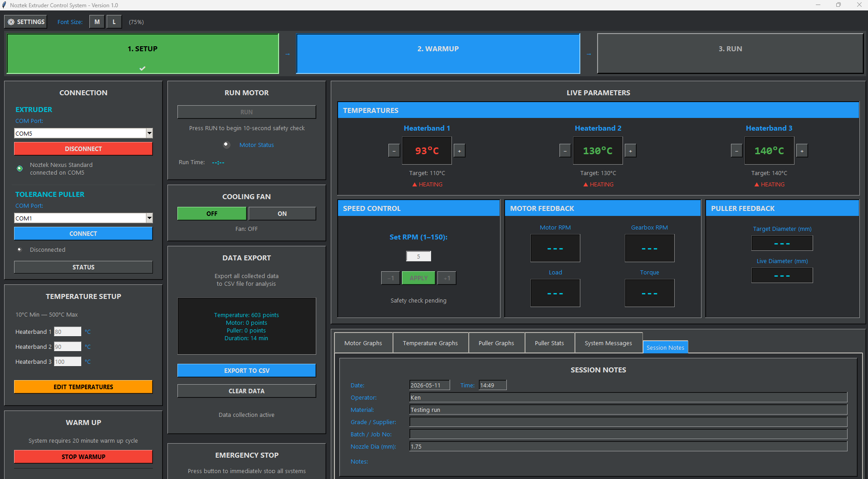Click the orange EDIT TEMPERATURES button
This screenshot has height=479, width=868.
point(83,387)
